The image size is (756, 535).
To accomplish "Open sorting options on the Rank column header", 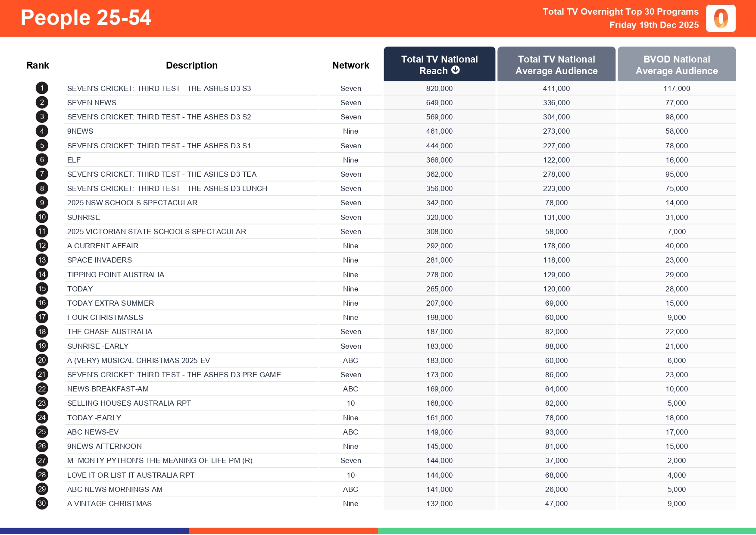I will (38, 65).
